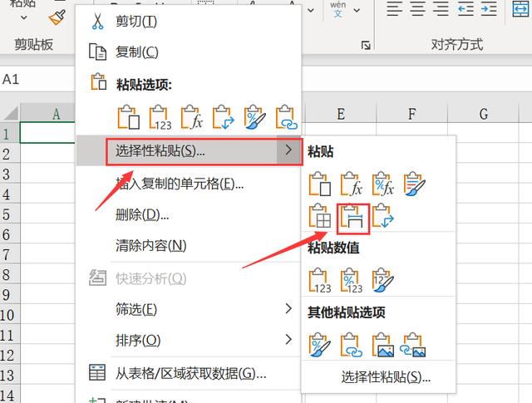
Task: Click 排序(O) in the context menu
Action: pyautogui.click(x=138, y=340)
